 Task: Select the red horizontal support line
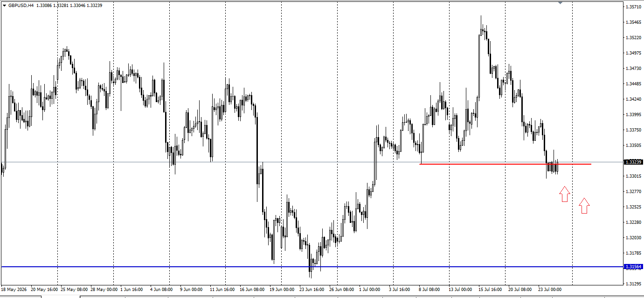(506, 164)
